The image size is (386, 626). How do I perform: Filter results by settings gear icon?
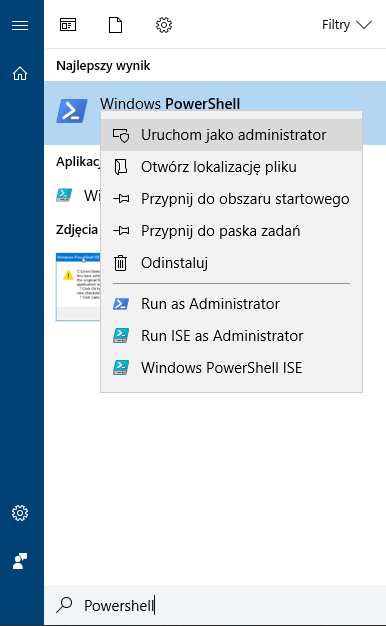(x=164, y=25)
